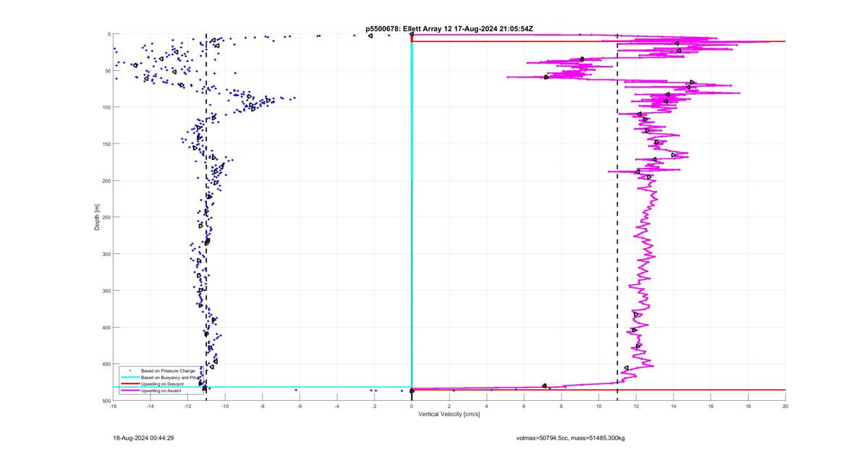Click the "Depth [m]" y-axis label
Image resolution: width=868 pixels, height=450 pixels.
click(96, 217)
